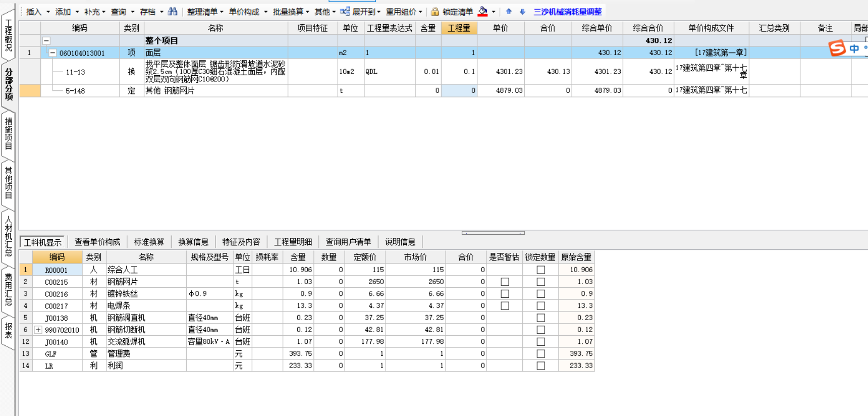Screen dimensions: 868x416
Task: Open the 查询 dropdown arrow
Action: click(133, 12)
